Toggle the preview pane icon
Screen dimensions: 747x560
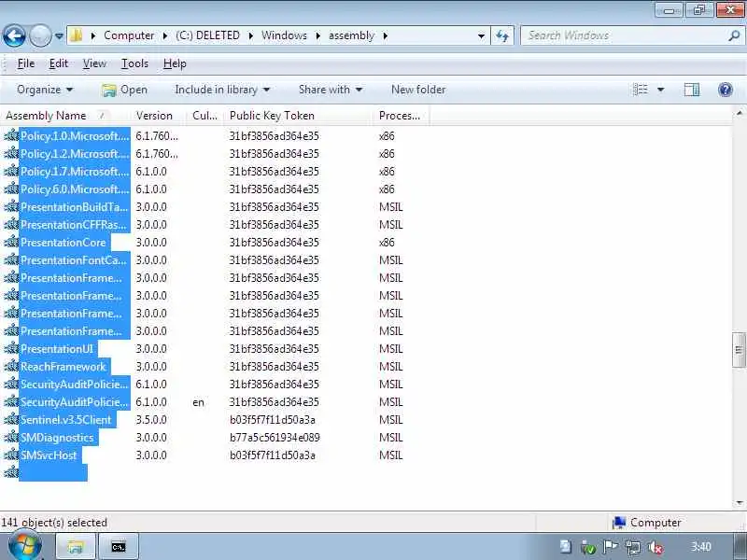(692, 90)
